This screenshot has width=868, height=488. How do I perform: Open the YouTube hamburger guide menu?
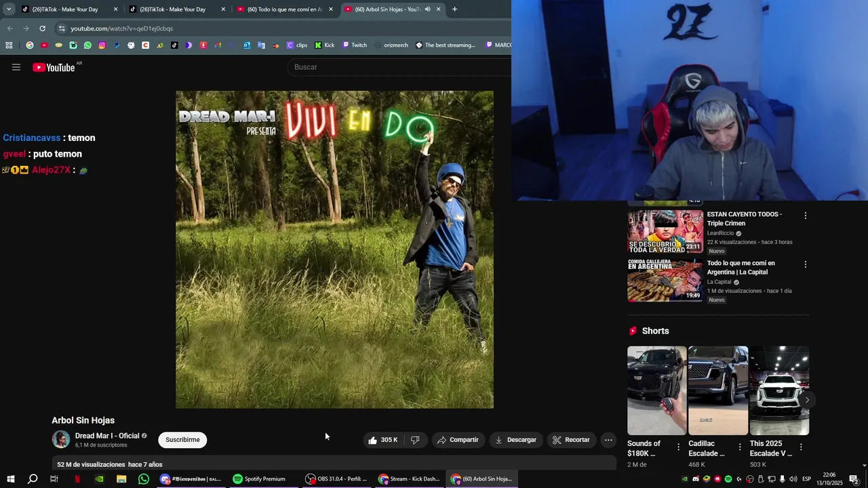[16, 67]
